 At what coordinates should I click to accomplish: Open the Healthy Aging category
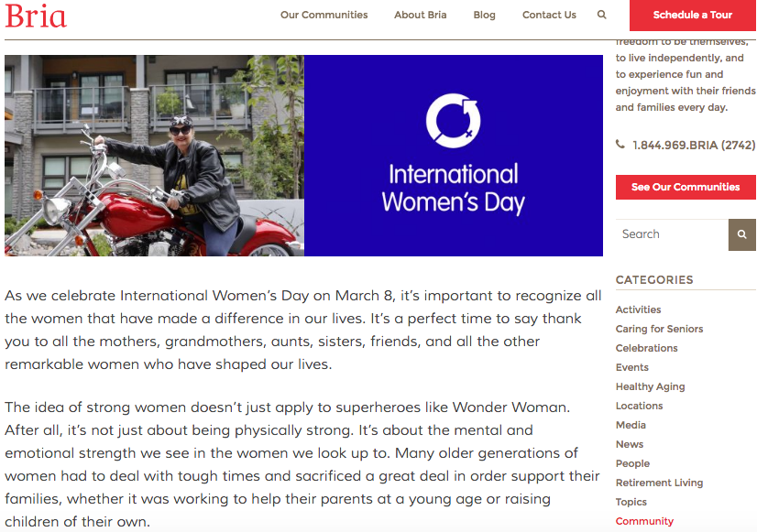[x=650, y=386]
